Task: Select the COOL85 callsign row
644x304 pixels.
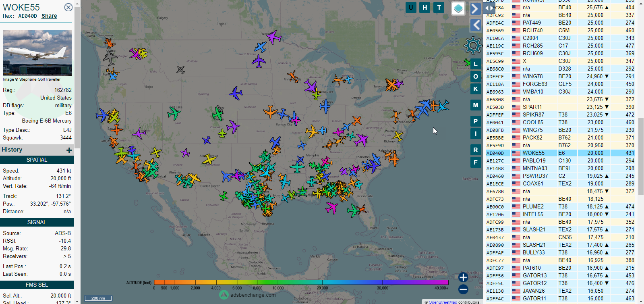Action: tap(560, 123)
